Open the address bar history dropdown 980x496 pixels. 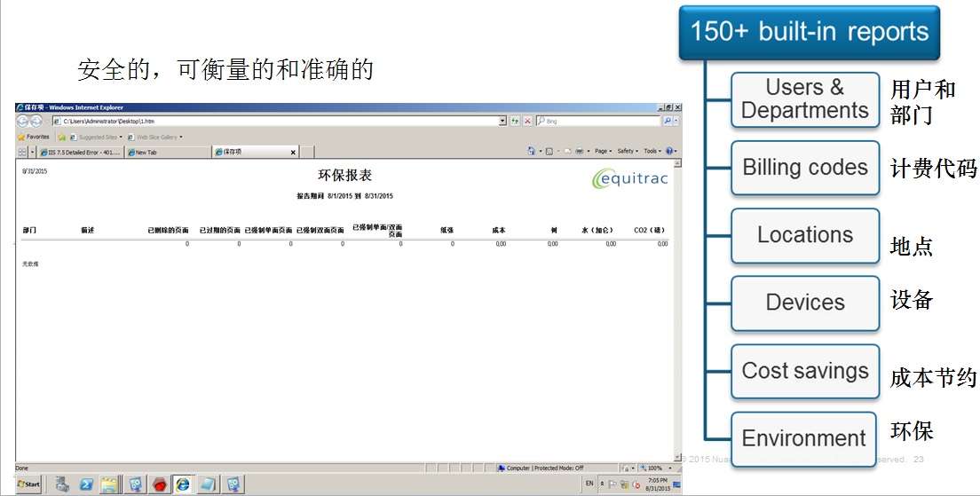[x=502, y=122]
